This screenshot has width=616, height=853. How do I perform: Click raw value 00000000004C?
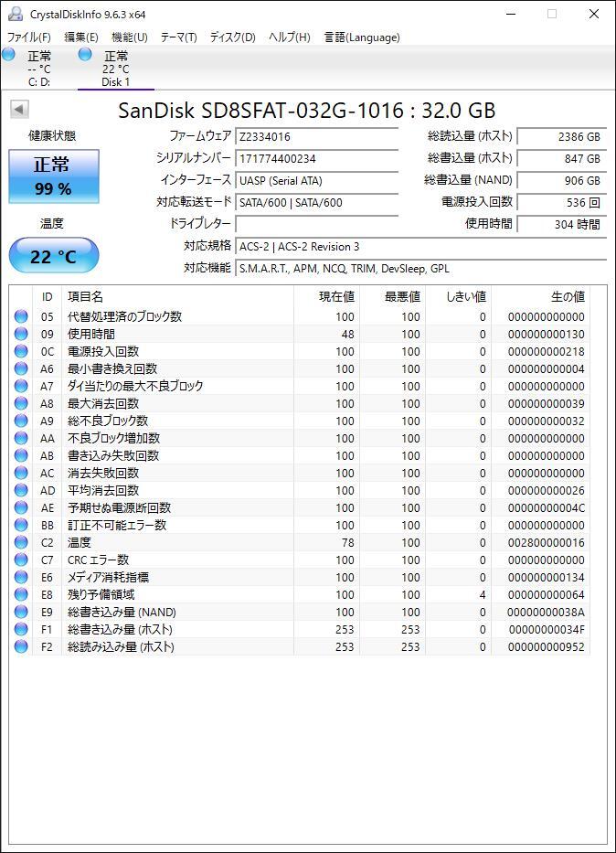pos(547,507)
